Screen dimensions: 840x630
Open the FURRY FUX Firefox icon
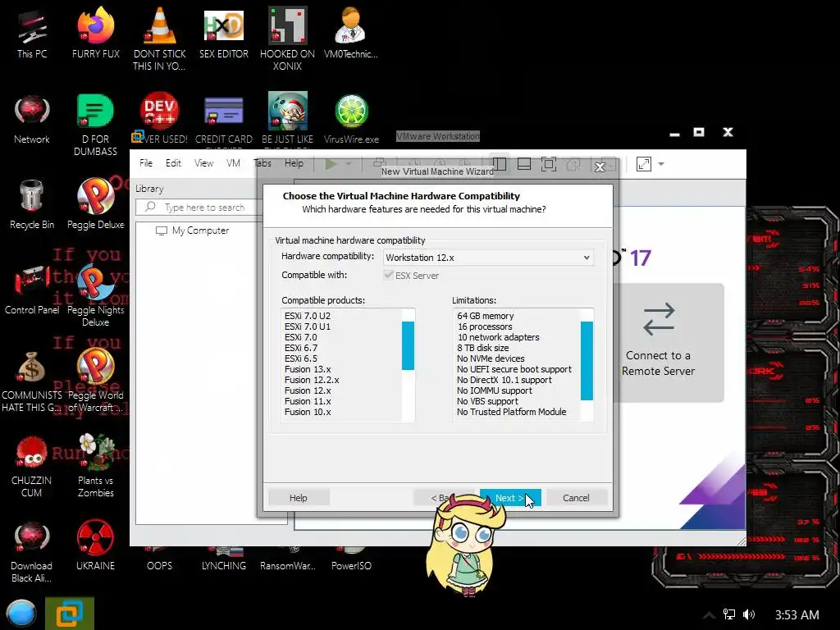click(x=95, y=34)
